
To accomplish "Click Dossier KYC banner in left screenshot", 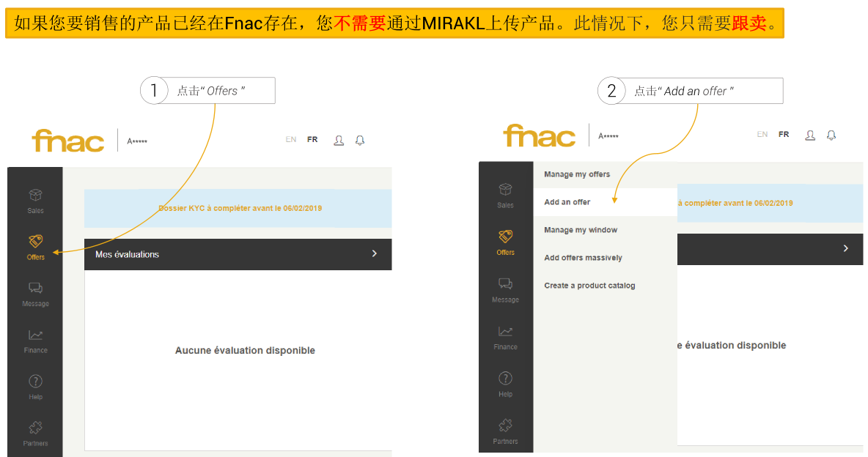I will (240, 208).
